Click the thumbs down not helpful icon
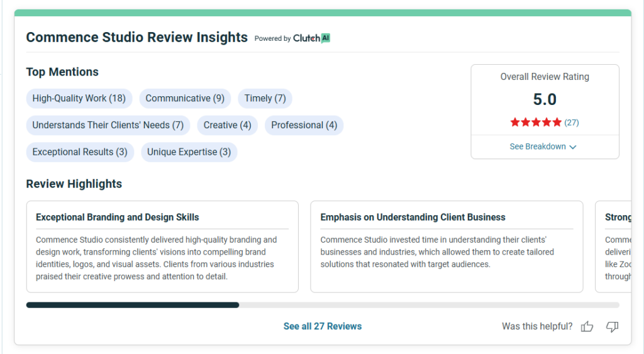The height and width of the screenshot is (354, 644). [x=612, y=327]
